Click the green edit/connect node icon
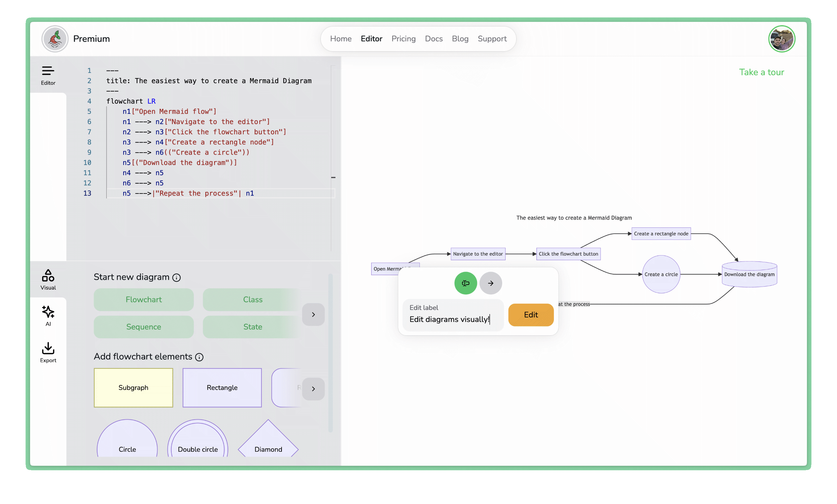The image size is (837, 504). 466,283
